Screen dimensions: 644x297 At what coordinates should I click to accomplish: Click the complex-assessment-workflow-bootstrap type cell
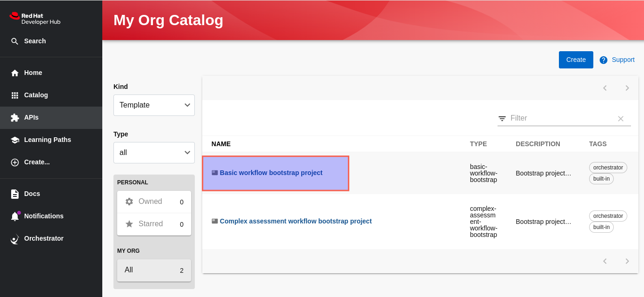484,222
